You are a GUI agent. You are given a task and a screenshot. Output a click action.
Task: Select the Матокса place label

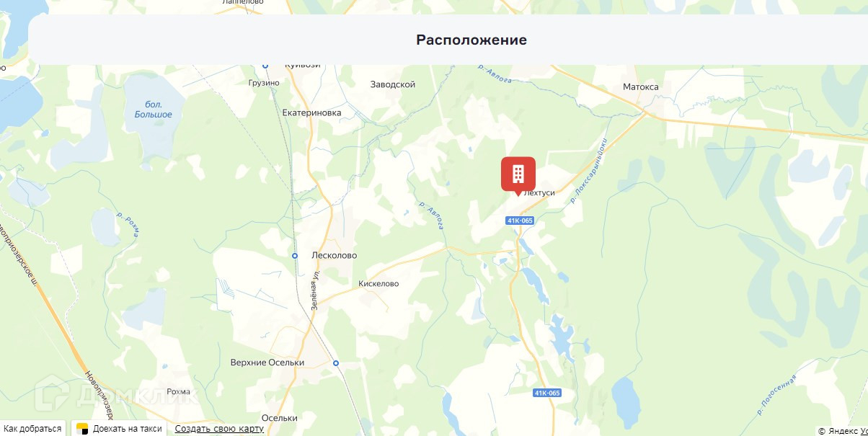(641, 86)
